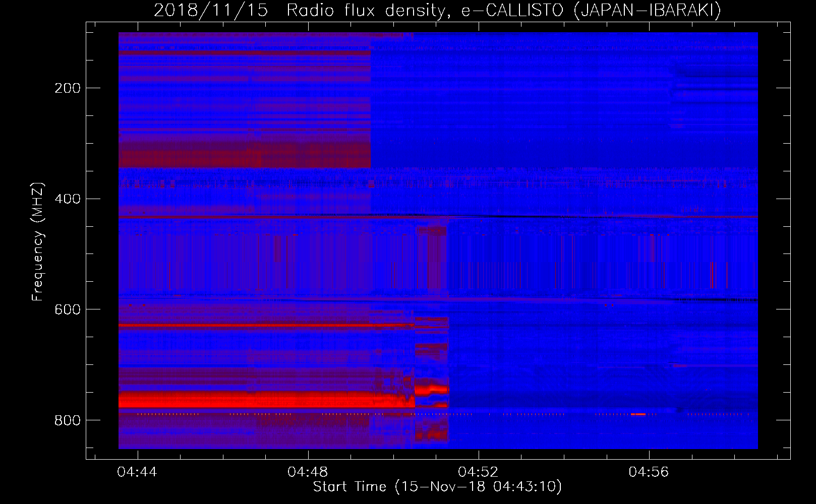The image size is (816, 504).
Task: Click the y-axis tick label "600"
Action: coord(68,309)
